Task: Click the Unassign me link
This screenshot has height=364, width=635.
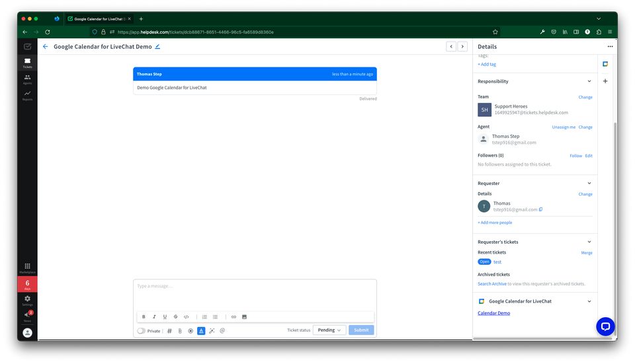Action: tap(564, 127)
